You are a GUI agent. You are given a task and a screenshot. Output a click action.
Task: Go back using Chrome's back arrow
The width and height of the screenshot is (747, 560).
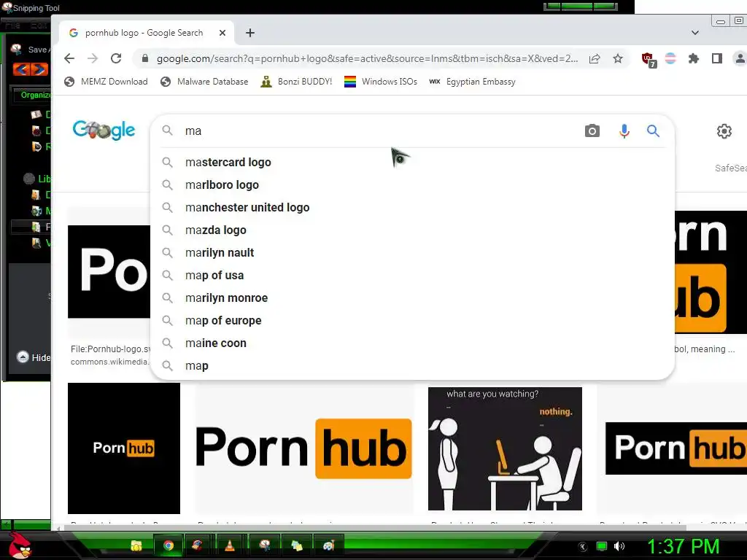coord(69,58)
